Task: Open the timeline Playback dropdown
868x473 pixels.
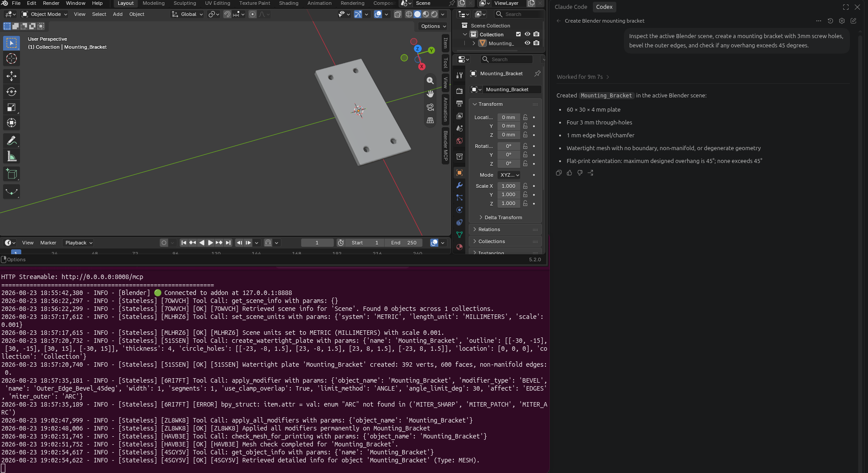Action: [78, 243]
